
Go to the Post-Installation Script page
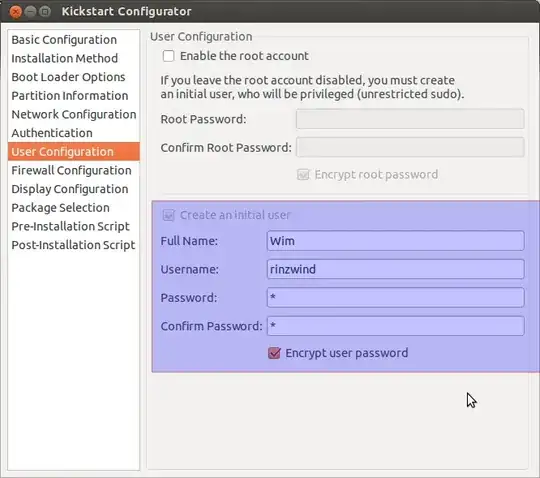(x=73, y=245)
